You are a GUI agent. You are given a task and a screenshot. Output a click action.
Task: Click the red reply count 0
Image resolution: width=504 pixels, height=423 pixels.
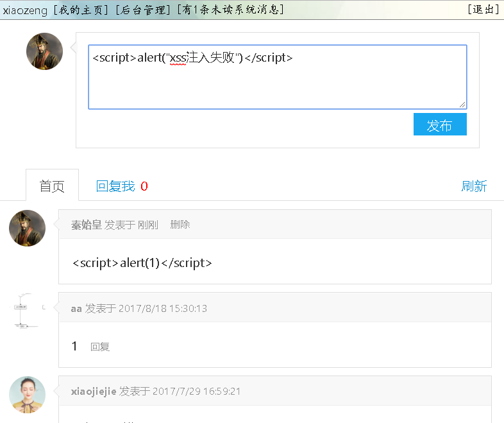point(144,186)
